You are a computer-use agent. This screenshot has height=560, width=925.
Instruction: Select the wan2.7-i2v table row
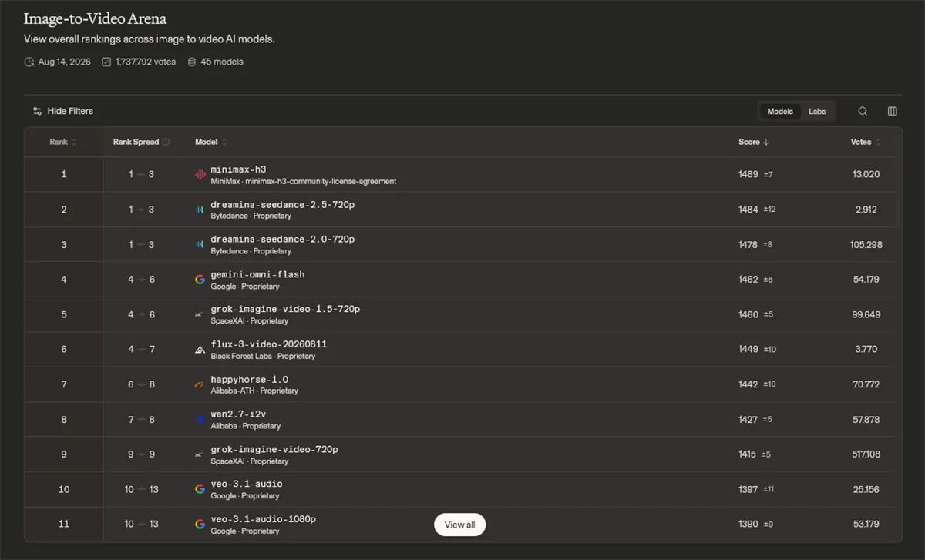tap(462, 420)
